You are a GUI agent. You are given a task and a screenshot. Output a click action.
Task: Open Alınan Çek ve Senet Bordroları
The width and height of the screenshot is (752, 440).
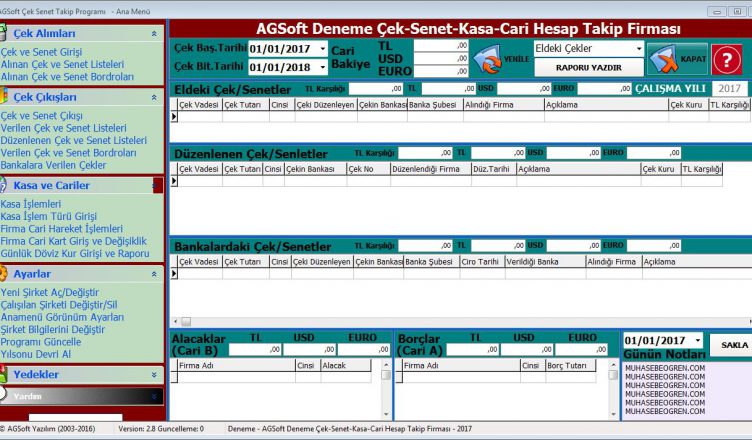pyautogui.click(x=67, y=77)
